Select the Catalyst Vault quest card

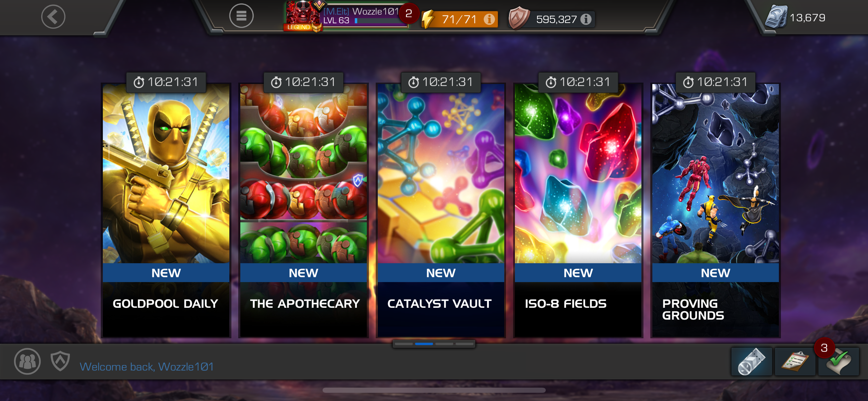tap(441, 210)
